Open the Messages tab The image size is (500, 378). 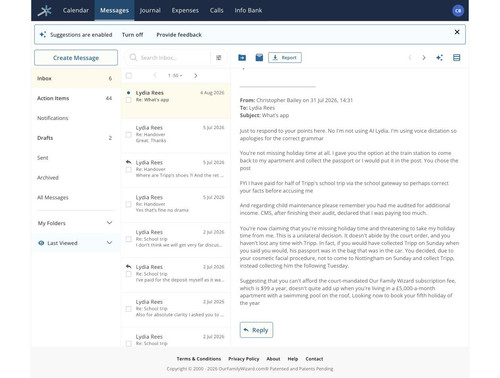coord(114,10)
